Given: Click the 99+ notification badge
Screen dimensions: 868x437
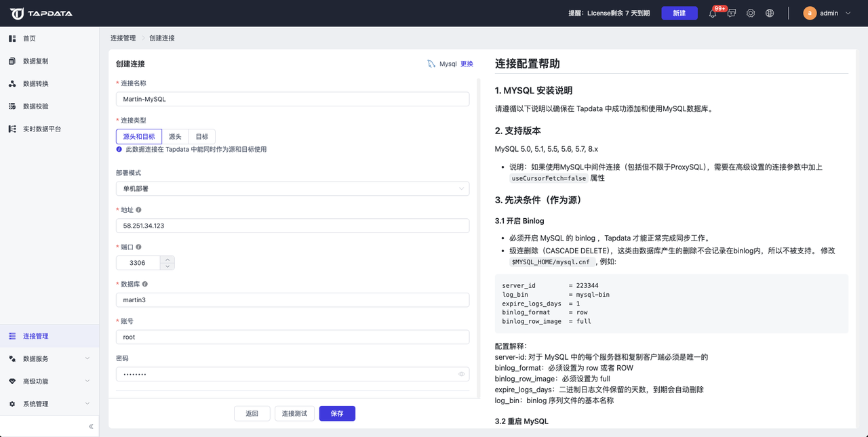Looking at the screenshot, I should click(x=719, y=9).
